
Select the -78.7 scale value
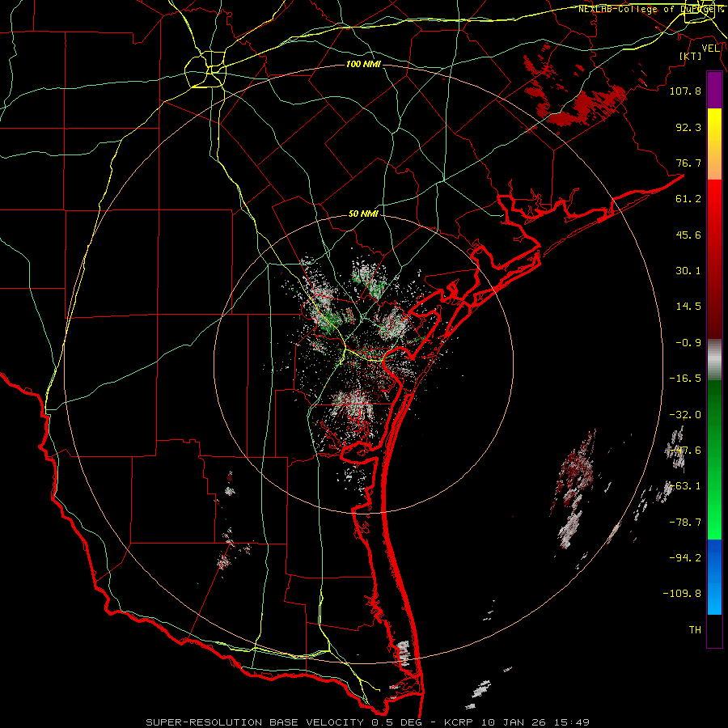tap(685, 523)
